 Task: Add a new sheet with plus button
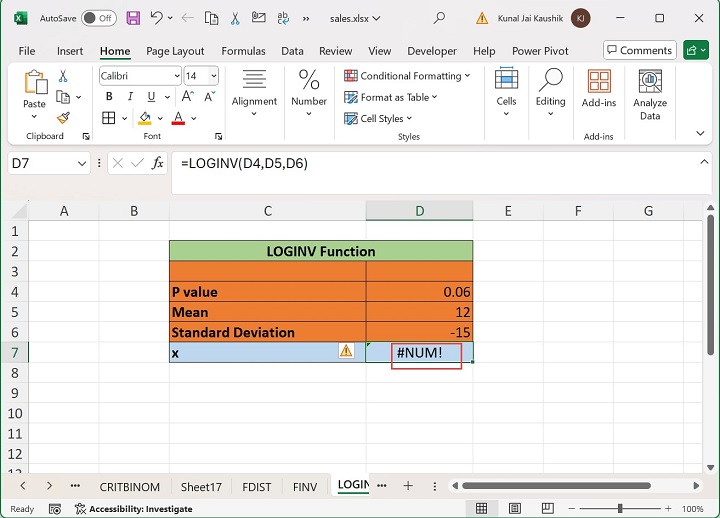click(x=408, y=485)
